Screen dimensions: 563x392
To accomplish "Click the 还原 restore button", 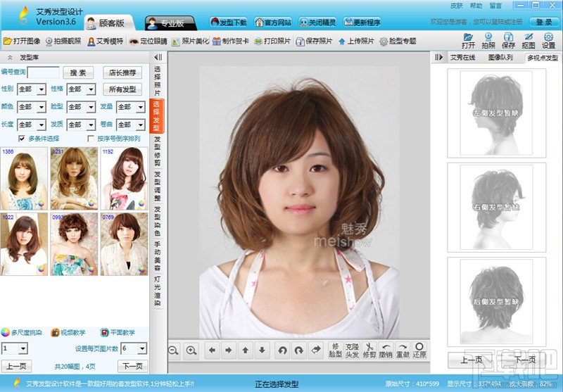I will point(419,350).
